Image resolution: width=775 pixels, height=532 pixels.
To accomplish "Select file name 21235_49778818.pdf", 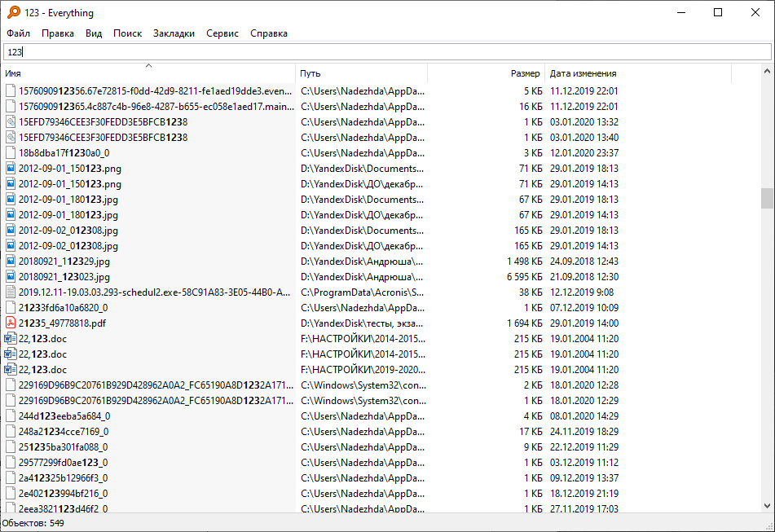I will (62, 323).
